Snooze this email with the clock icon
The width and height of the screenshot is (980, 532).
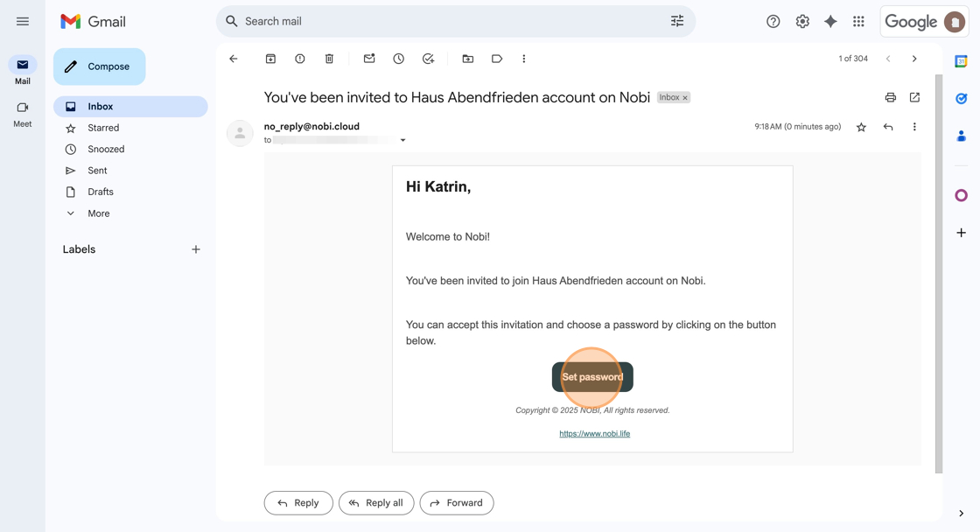coord(398,59)
